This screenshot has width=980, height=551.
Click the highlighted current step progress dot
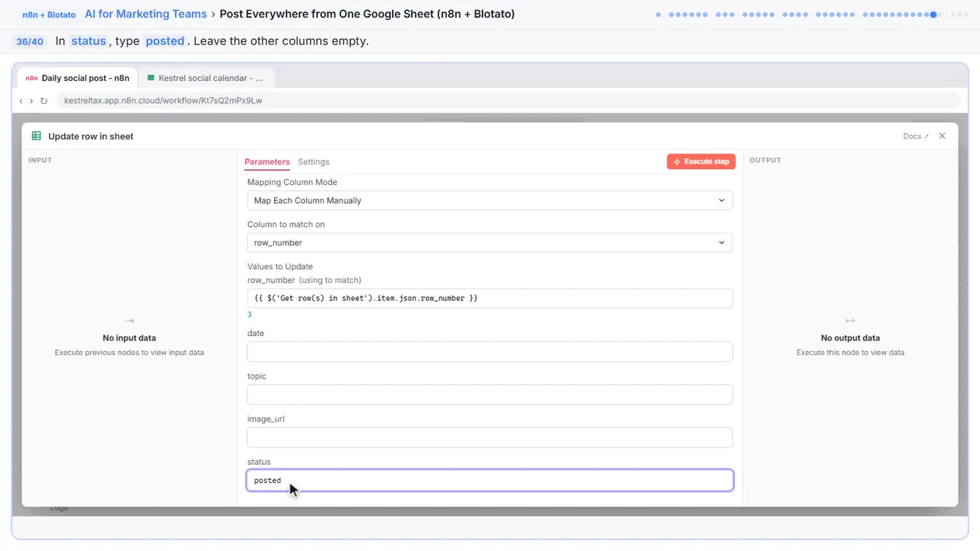click(x=933, y=15)
